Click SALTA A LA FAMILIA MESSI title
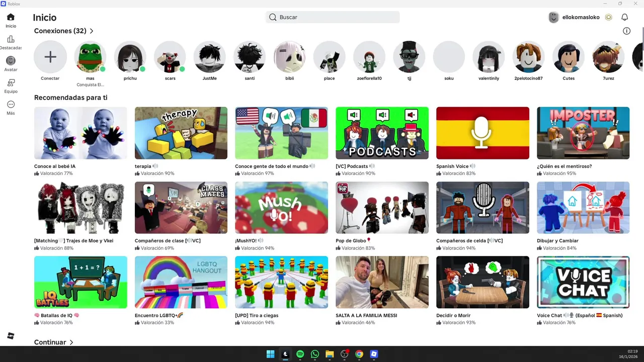Image resolution: width=644 pixels, height=362 pixels. (x=366, y=316)
